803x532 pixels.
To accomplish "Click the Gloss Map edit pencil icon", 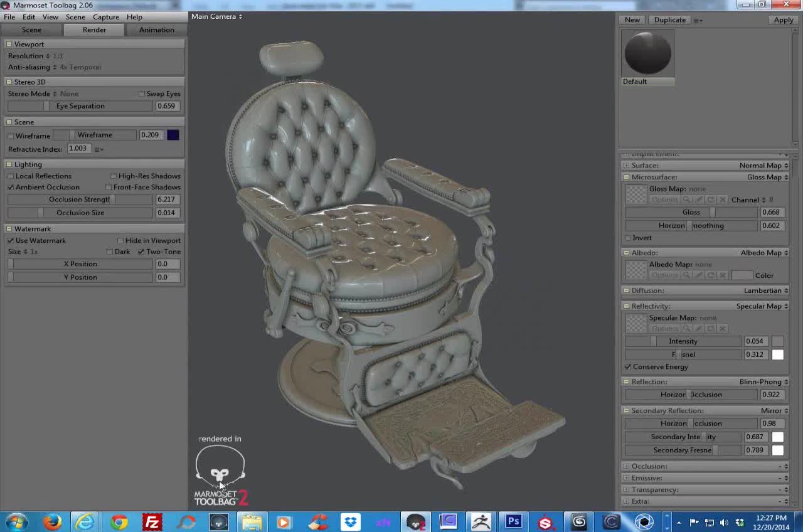I will (x=699, y=199).
